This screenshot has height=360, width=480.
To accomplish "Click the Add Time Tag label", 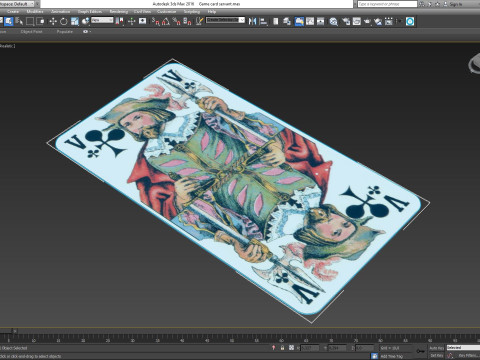I will [x=391, y=356].
